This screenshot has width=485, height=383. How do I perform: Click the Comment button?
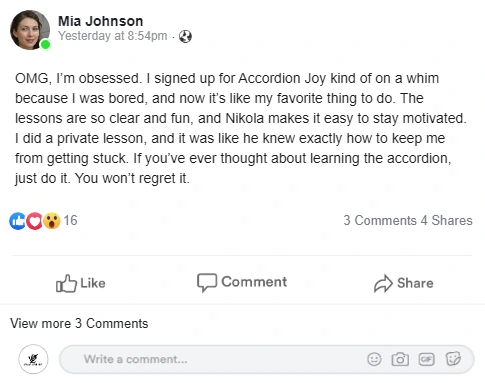(x=242, y=282)
